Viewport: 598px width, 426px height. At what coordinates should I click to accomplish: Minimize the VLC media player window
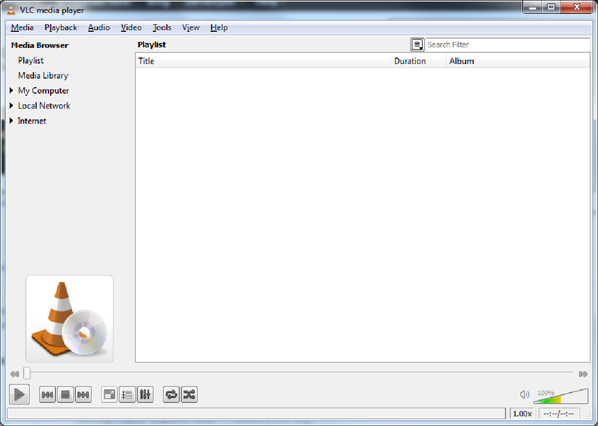[x=533, y=8]
